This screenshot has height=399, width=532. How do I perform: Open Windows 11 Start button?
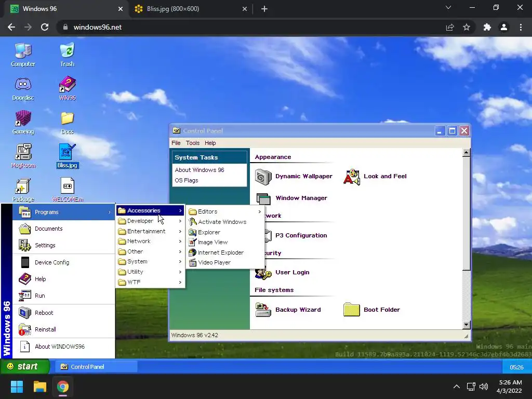coord(17,387)
